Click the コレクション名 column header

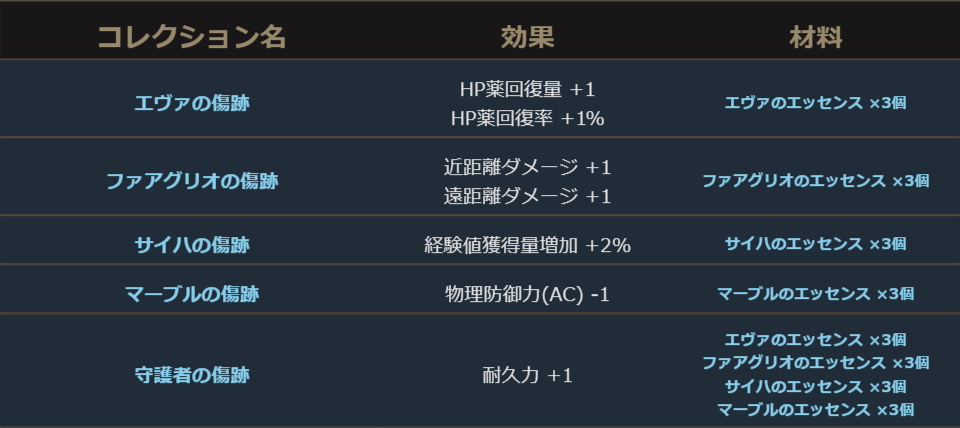click(x=192, y=38)
